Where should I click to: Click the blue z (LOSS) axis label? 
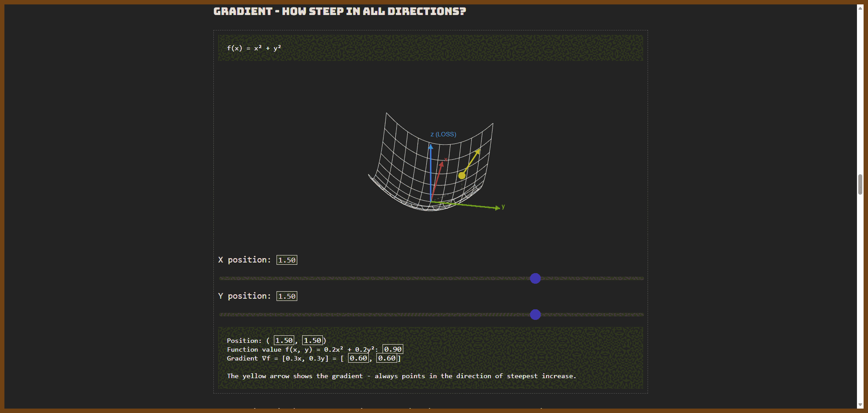[x=443, y=134]
